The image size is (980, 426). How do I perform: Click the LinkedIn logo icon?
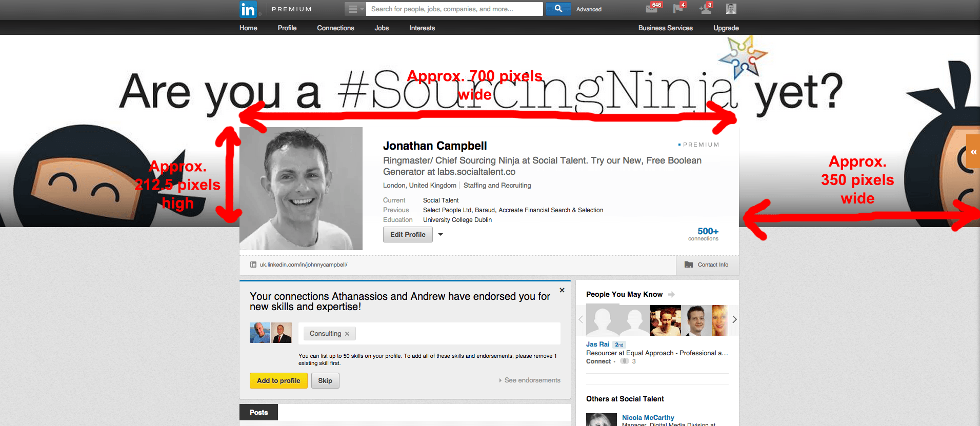coord(248,9)
